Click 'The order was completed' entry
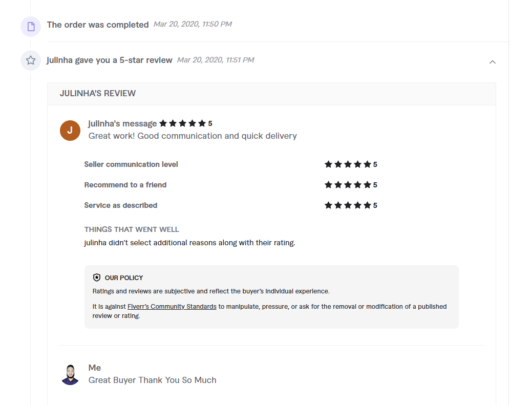The width and height of the screenshot is (532, 405). [98, 25]
